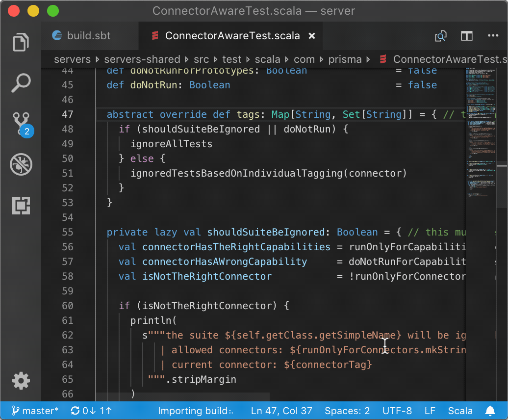Click the Scala file icon in tab
Screen dimensions: 508x420
tap(155, 36)
